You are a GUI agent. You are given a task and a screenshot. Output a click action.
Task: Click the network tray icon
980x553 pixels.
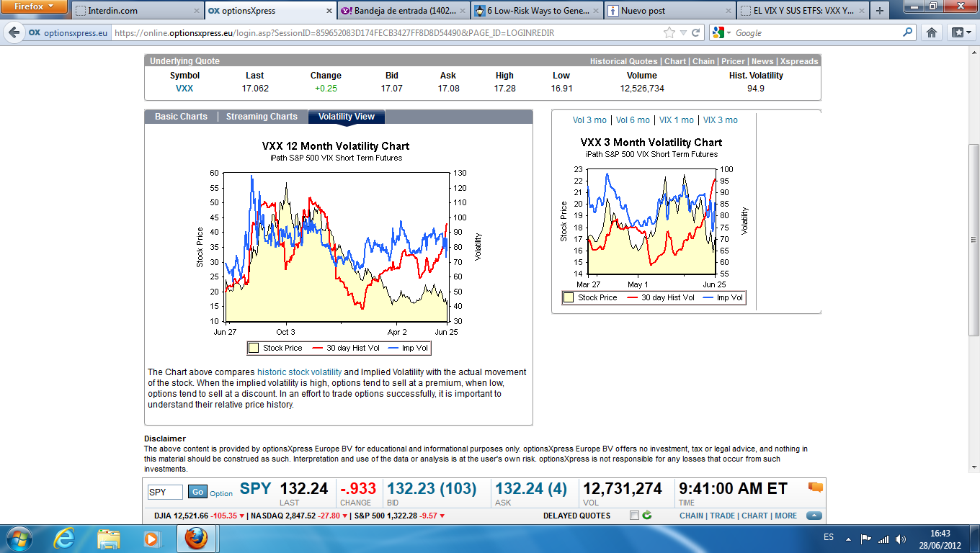(x=883, y=539)
